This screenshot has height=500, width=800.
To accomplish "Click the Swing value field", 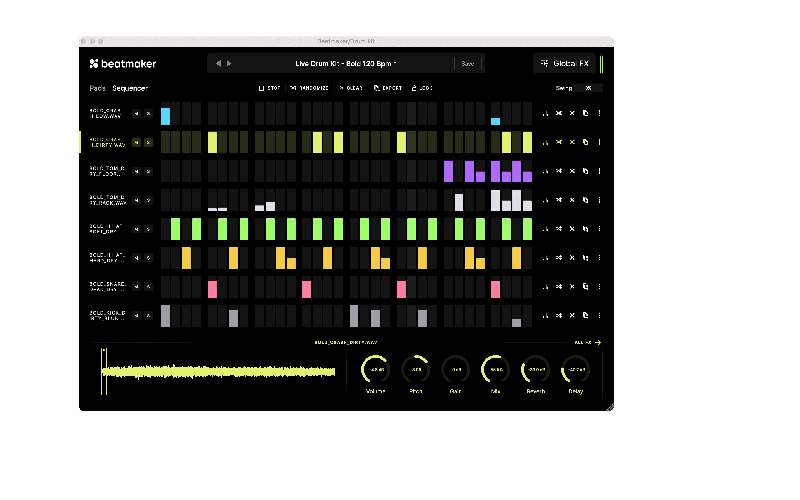I will click(588, 88).
